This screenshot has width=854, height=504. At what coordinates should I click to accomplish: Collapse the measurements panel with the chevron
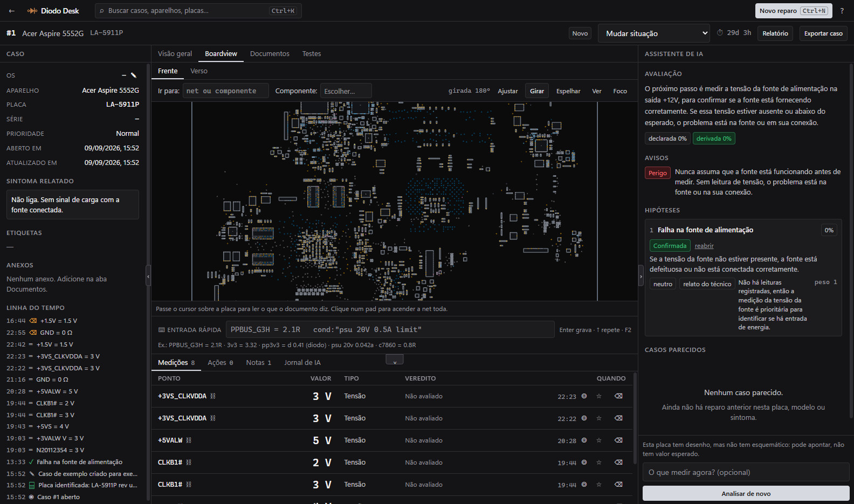(395, 360)
